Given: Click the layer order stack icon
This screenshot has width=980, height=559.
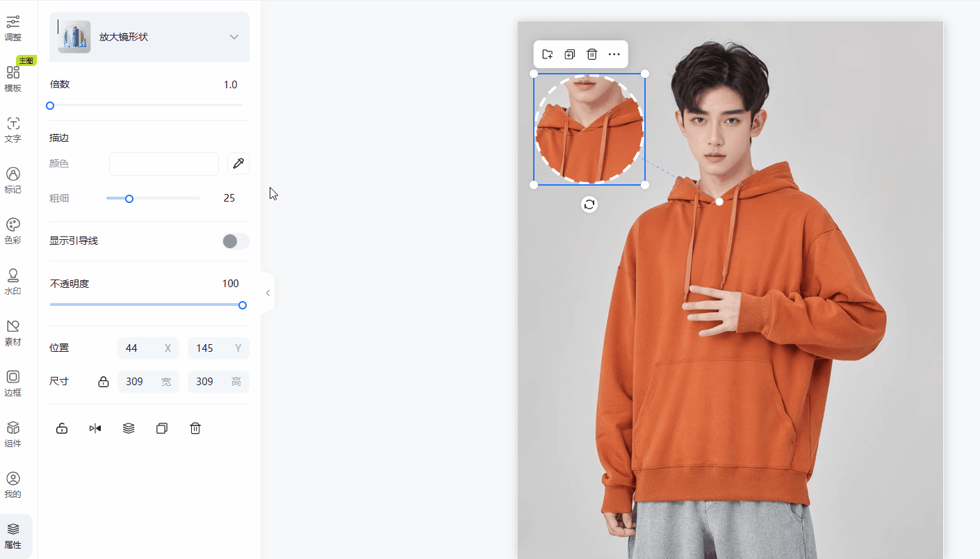Looking at the screenshot, I should coord(129,428).
